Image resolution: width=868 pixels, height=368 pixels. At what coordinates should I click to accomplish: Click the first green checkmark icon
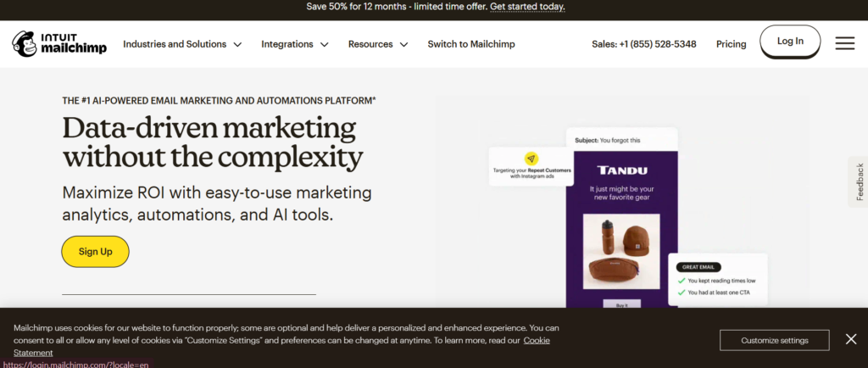tap(682, 280)
